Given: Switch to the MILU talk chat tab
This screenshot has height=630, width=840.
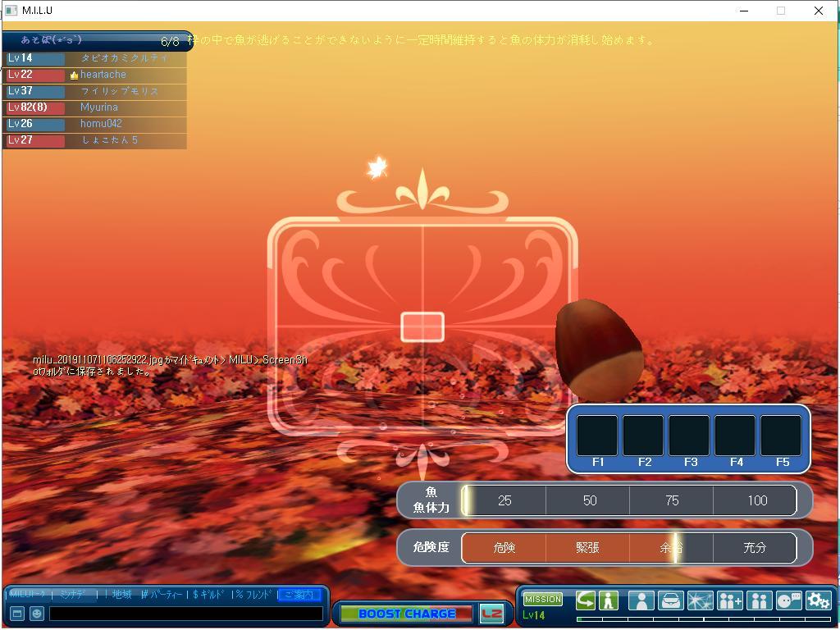Looking at the screenshot, I should click(28, 594).
